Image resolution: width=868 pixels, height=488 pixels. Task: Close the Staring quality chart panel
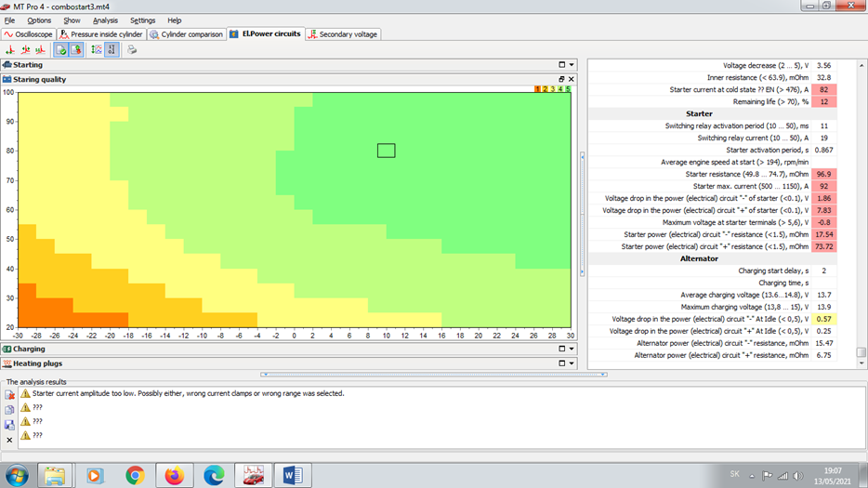pos(572,79)
